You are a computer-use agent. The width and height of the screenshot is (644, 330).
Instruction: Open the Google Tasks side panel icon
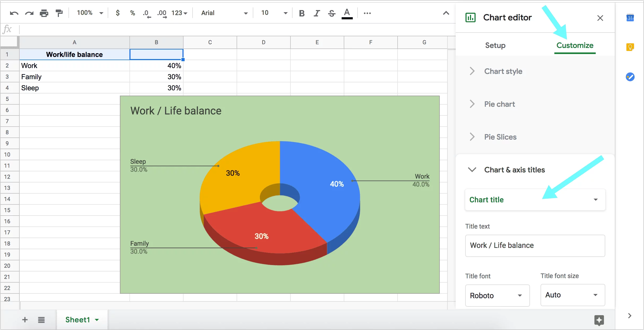(x=630, y=77)
